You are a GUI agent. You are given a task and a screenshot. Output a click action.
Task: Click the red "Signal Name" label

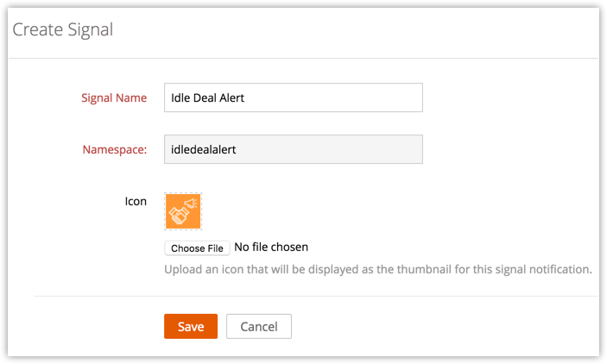coord(114,97)
